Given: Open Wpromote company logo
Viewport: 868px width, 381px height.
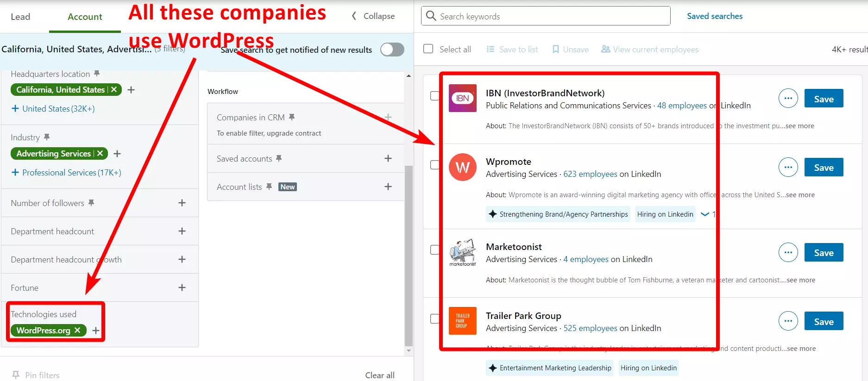Looking at the screenshot, I should 463,167.
